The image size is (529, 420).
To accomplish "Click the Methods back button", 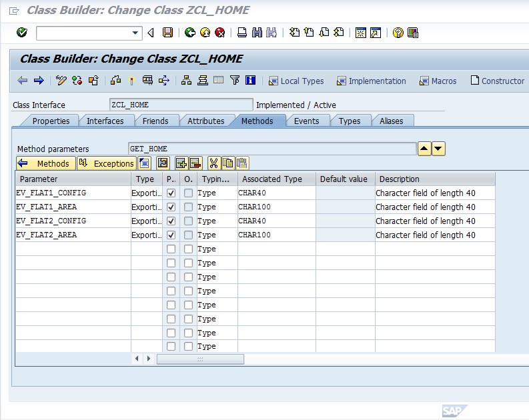I will point(46,163).
